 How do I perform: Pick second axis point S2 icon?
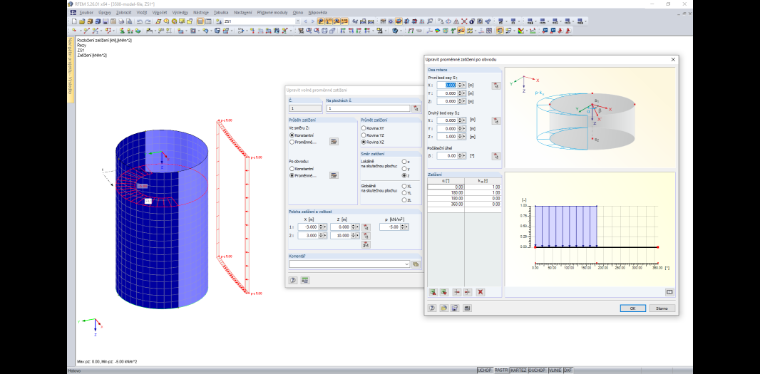coord(496,121)
